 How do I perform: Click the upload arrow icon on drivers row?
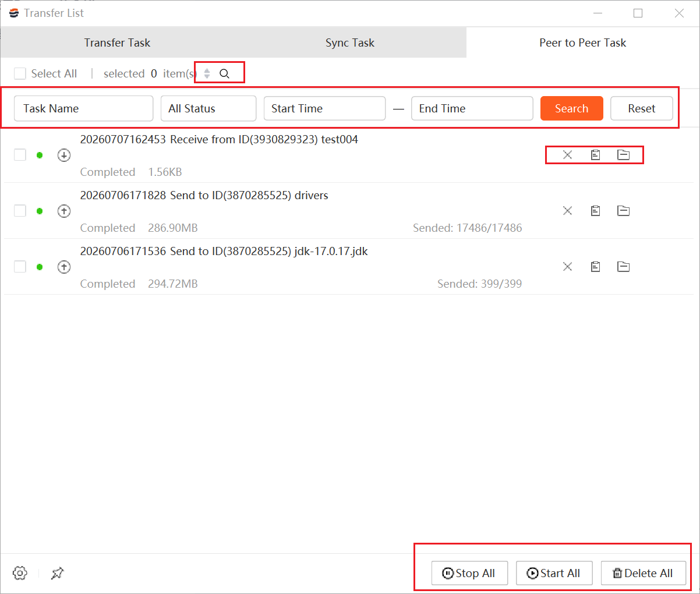click(64, 211)
